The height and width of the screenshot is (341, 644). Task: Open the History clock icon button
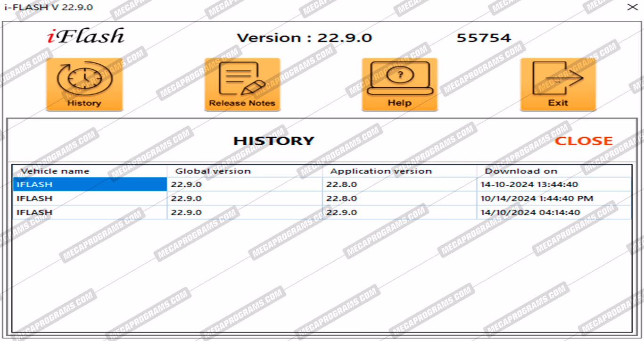84,84
